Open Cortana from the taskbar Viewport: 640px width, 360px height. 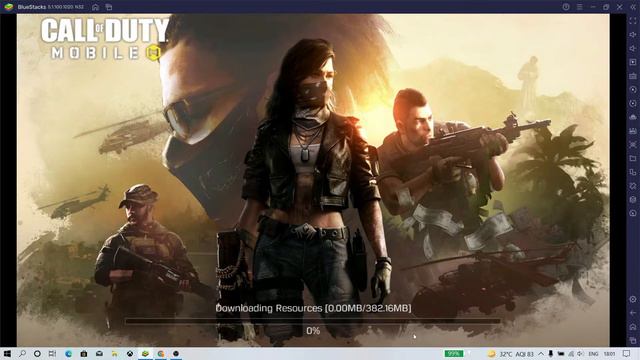(x=37, y=353)
